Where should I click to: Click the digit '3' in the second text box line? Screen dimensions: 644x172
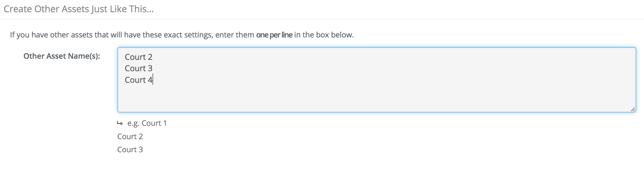(150, 68)
